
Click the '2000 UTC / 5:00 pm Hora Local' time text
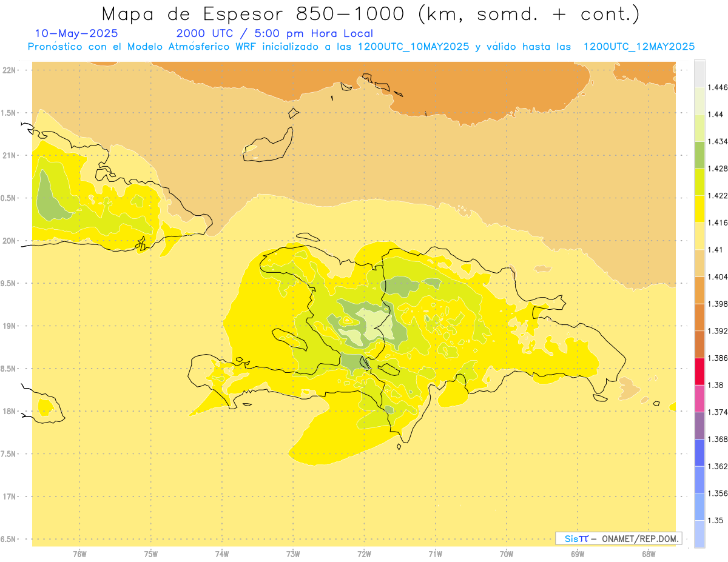pyautogui.click(x=275, y=33)
